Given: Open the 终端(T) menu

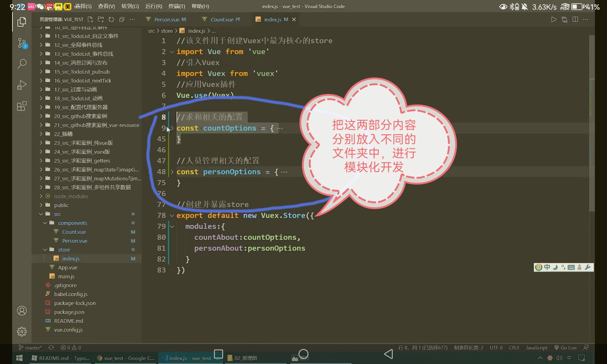Looking at the screenshot, I should click(177, 6).
